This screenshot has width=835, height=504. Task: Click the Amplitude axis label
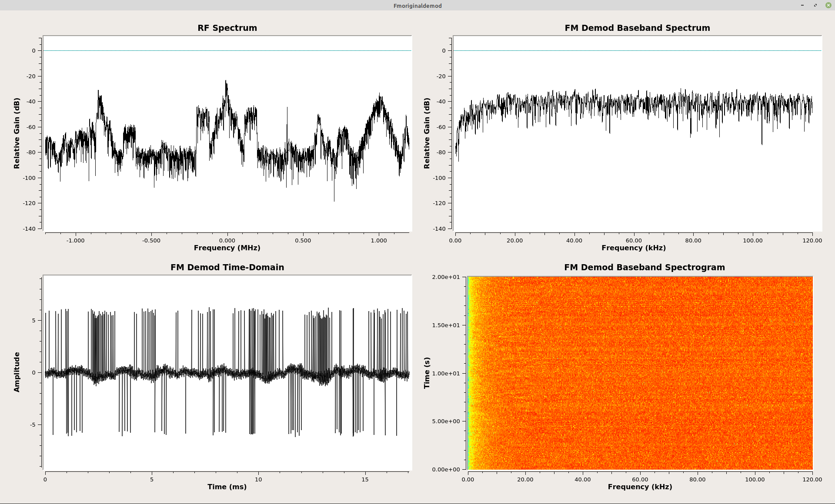[17, 372]
